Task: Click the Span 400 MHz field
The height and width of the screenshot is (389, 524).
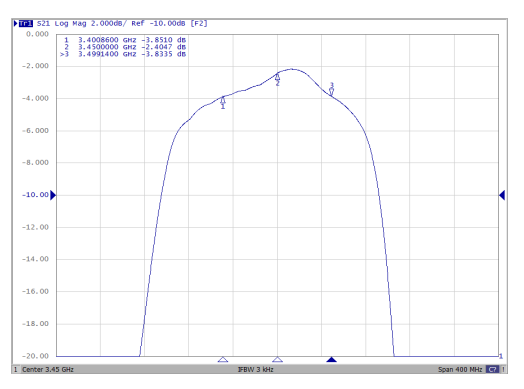Action: (x=460, y=369)
